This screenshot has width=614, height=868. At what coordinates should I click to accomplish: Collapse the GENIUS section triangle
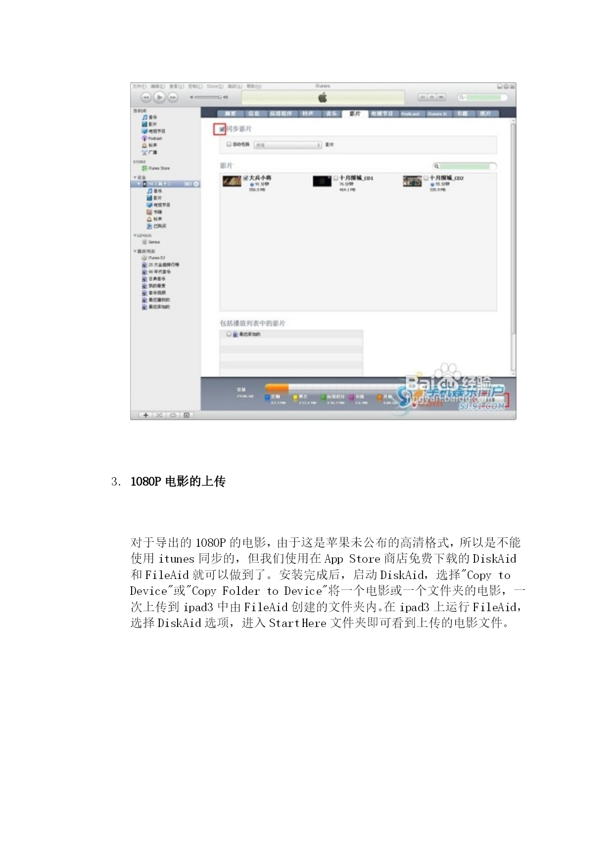coord(135,236)
